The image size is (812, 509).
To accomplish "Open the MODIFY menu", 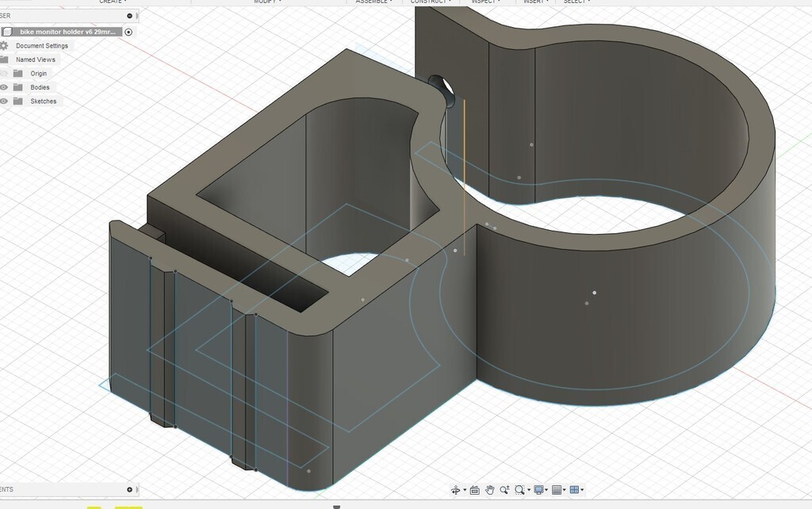I will click(x=268, y=2).
